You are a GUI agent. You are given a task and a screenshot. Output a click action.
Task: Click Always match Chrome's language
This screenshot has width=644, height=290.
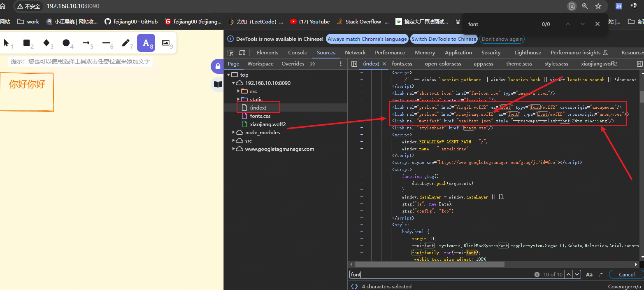[x=367, y=39]
